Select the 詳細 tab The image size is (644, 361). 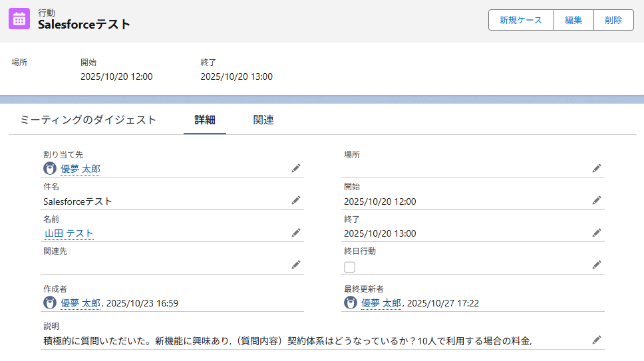204,120
